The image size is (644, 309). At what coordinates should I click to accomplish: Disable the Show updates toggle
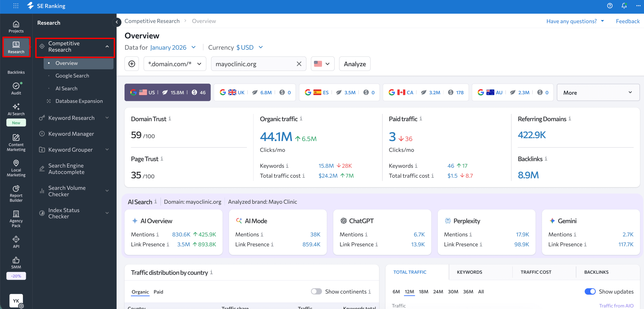click(x=590, y=291)
